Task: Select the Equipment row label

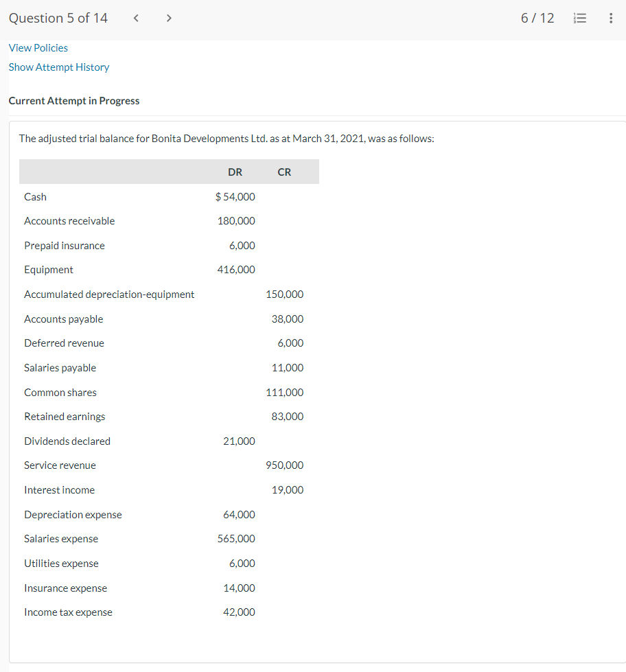Action: pyautogui.click(x=49, y=270)
